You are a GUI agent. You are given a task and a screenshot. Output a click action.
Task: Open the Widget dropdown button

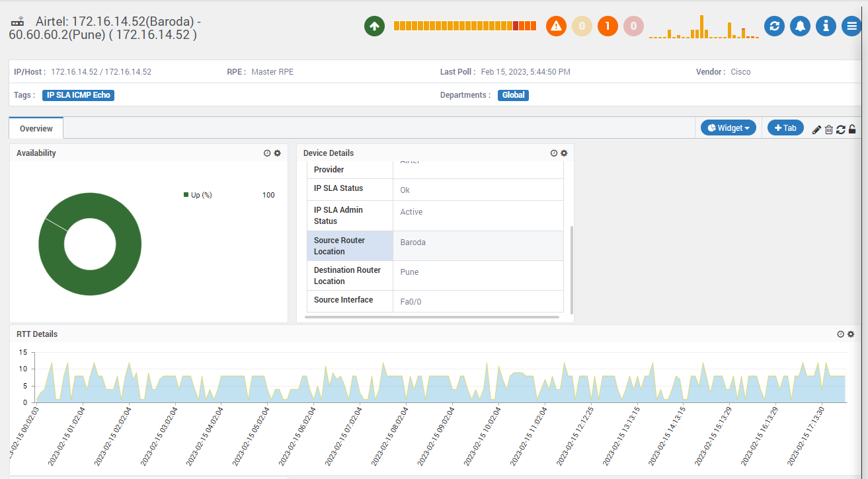(729, 128)
